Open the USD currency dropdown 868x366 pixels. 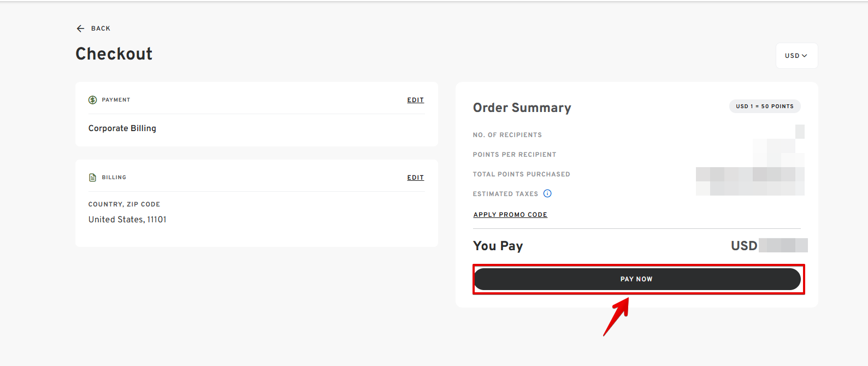point(796,56)
